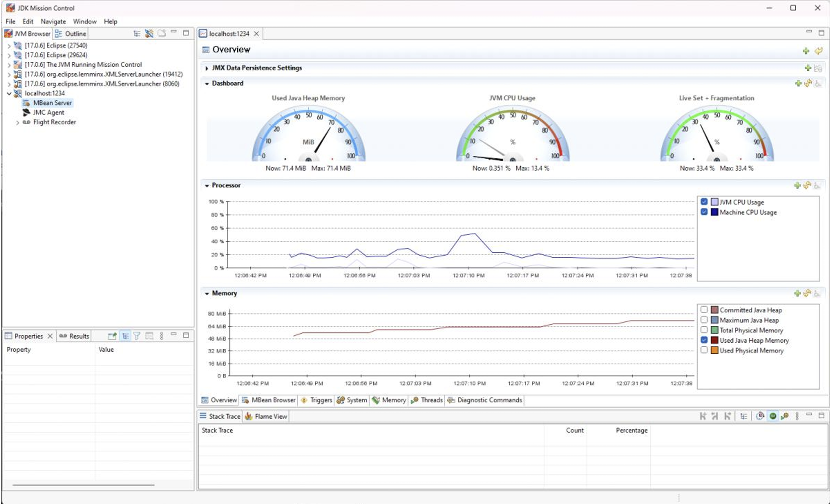Open the Window menu
This screenshot has width=830, height=504.
(x=85, y=22)
